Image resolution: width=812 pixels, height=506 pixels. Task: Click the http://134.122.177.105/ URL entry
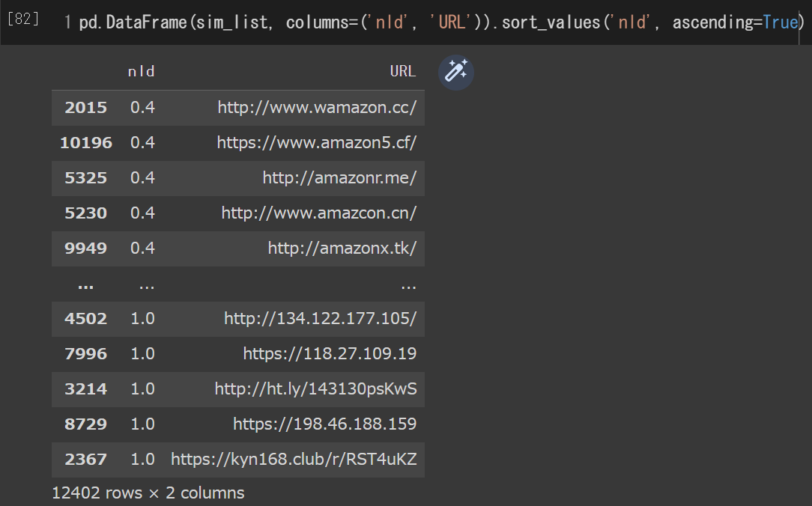(320, 319)
